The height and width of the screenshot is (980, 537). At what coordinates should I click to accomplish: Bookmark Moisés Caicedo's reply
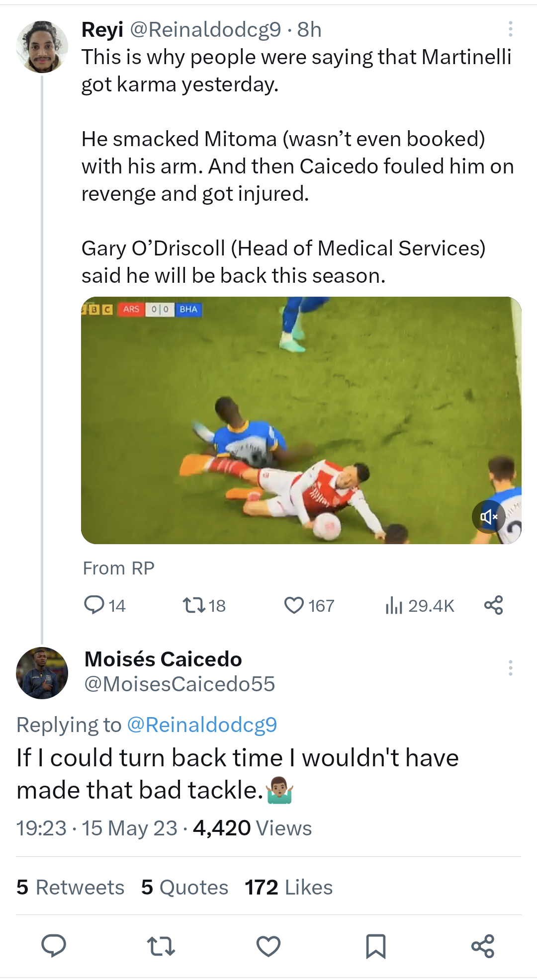pyautogui.click(x=376, y=946)
